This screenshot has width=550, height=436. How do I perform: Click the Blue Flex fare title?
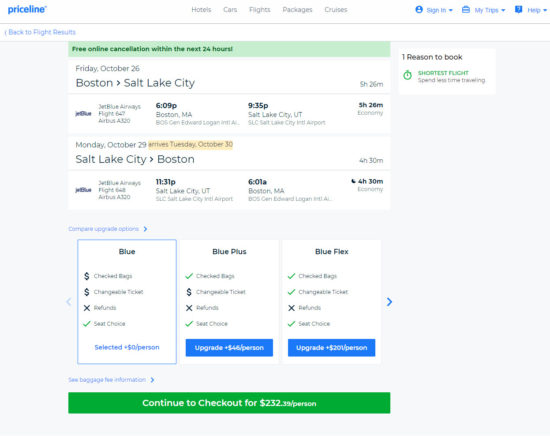tap(332, 251)
